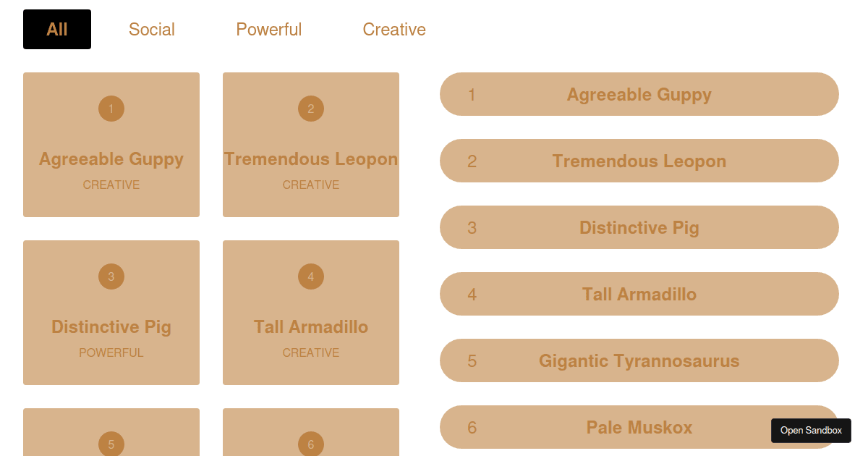Click the number 6 circle badge
The width and height of the screenshot is (868, 456).
[311, 444]
